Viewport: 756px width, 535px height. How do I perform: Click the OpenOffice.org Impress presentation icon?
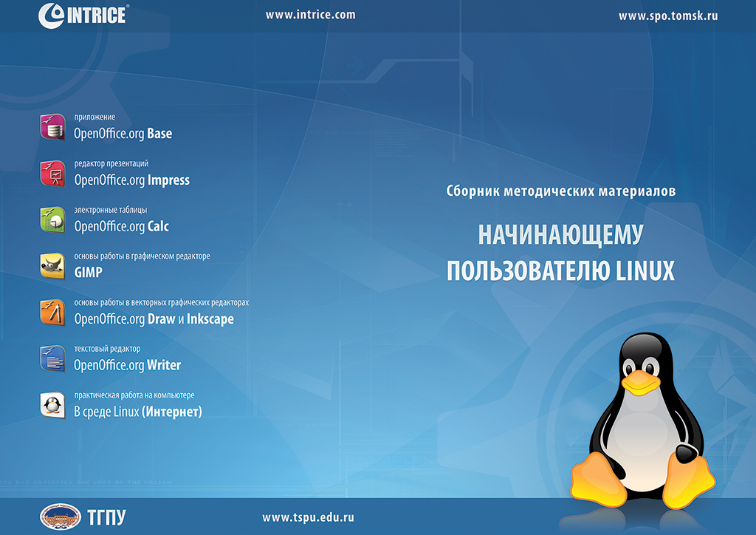click(x=52, y=174)
